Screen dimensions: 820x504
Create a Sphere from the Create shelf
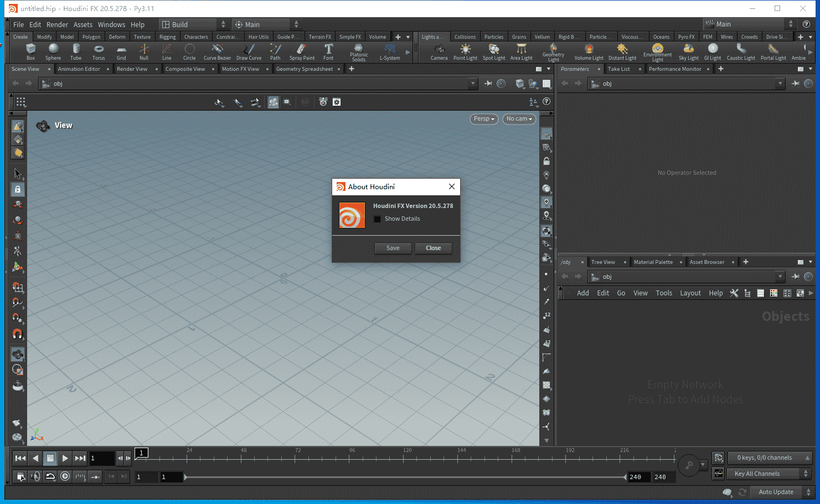click(53, 53)
